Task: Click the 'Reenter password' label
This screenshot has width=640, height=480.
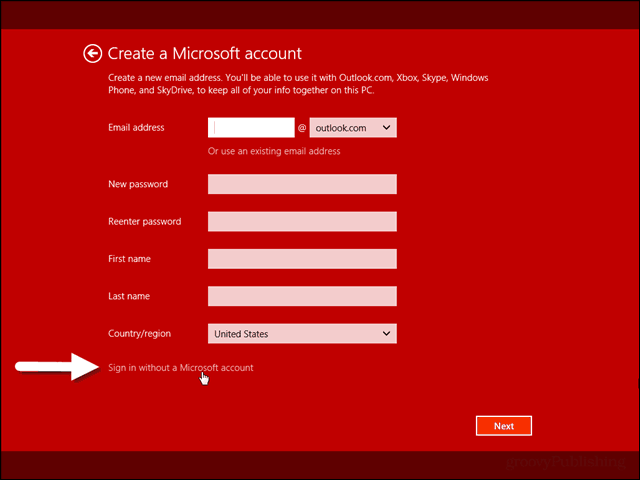Action: [x=144, y=222]
